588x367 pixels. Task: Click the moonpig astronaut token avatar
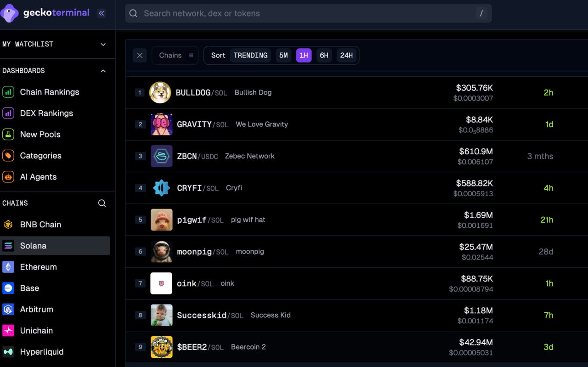tap(161, 251)
